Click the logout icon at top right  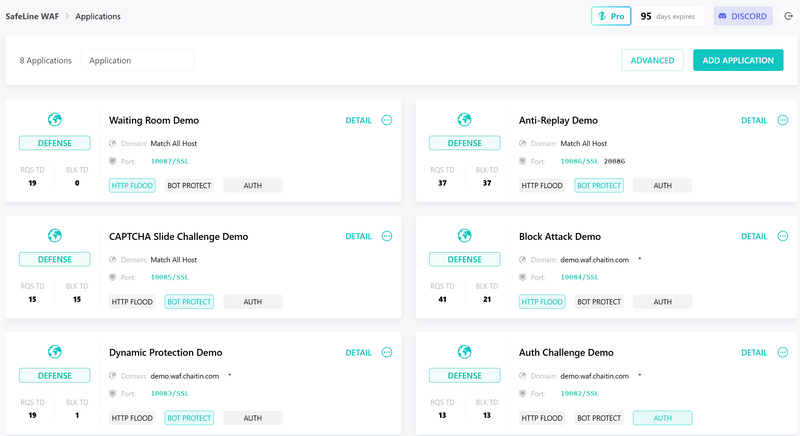[788, 16]
